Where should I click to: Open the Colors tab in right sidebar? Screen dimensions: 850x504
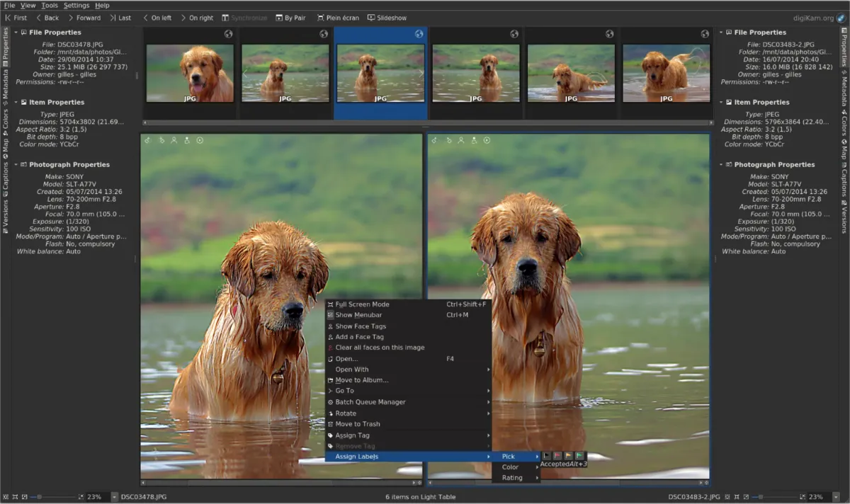[844, 122]
